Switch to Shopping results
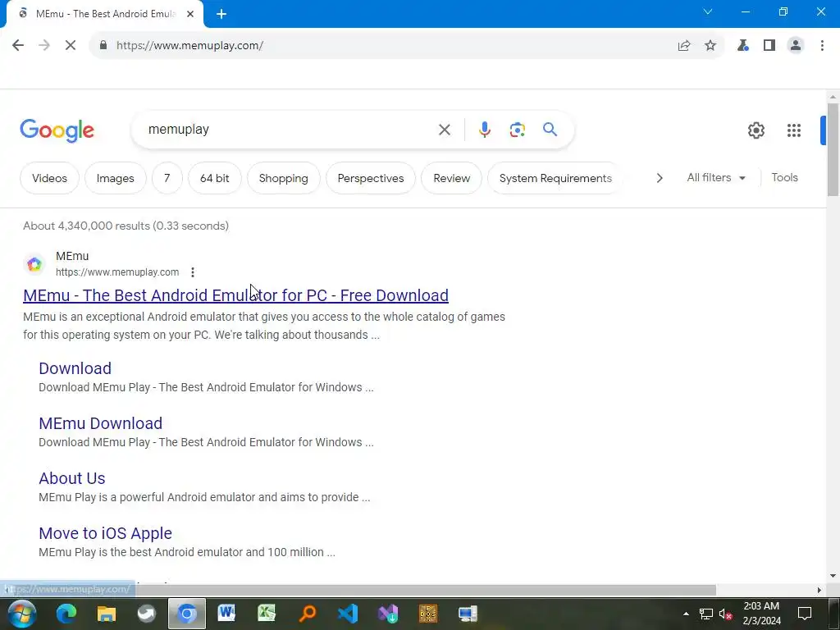 pyautogui.click(x=283, y=178)
